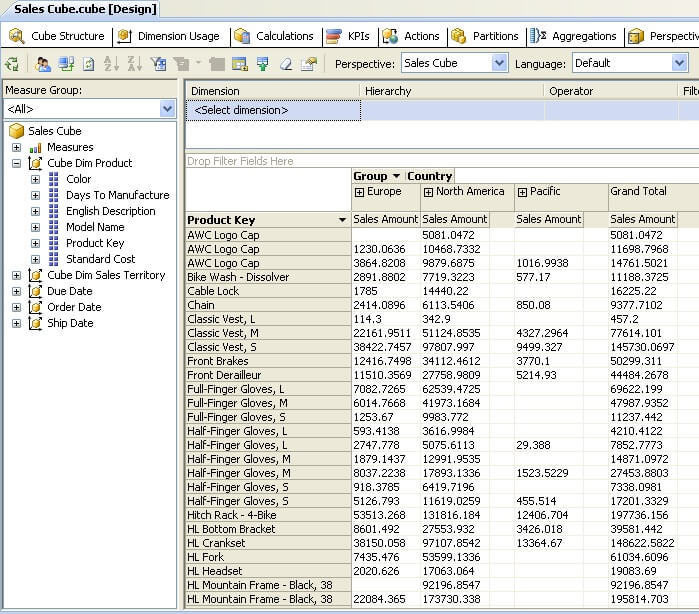Click the Reconnect toolbar icon
The height and width of the screenshot is (614, 699).
[x=66, y=64]
